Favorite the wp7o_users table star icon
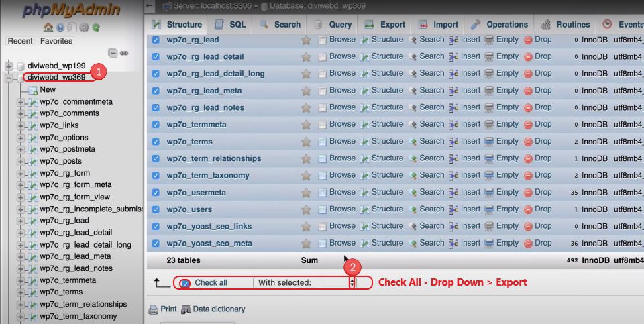The image size is (644, 324). [306, 209]
